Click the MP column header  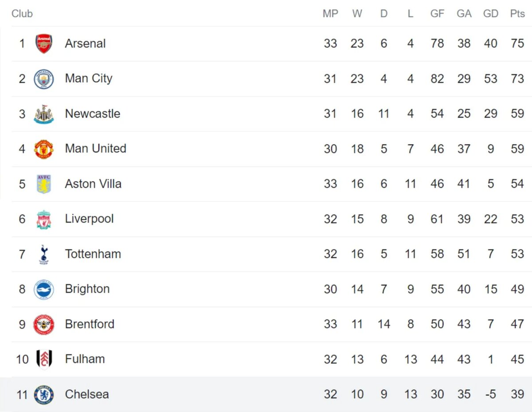tap(330, 14)
